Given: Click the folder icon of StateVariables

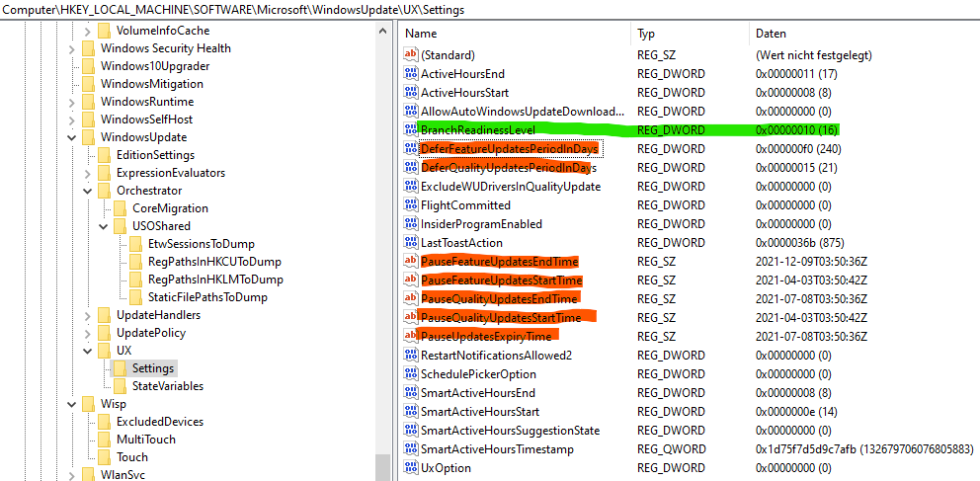Looking at the screenshot, I should 120,386.
